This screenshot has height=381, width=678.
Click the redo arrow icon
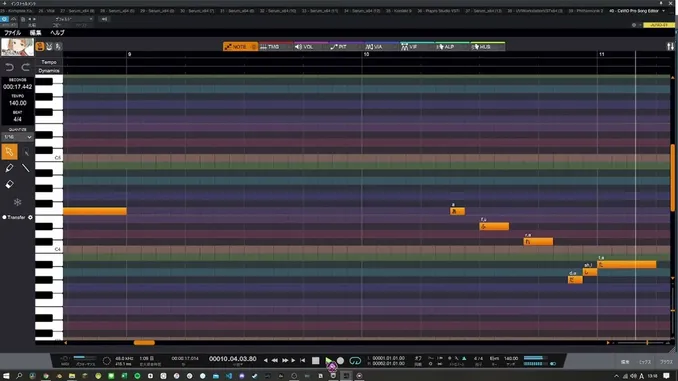tap(26, 67)
